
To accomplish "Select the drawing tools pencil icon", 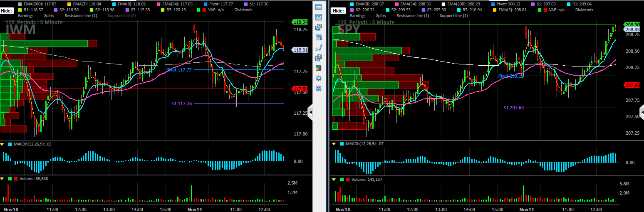I will coord(319,48).
